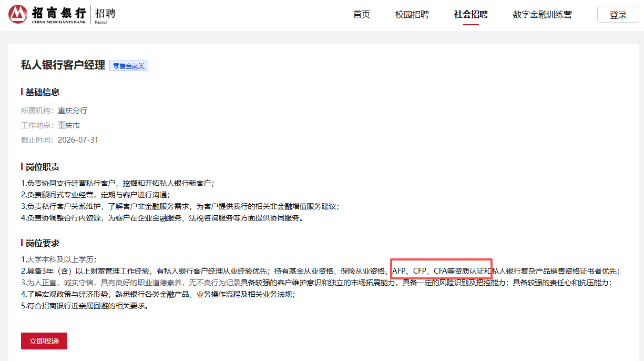The height and width of the screenshot is (361, 644).
Task: Click the highlighted AFP、CFP、CFA certification text
Action: pyautogui.click(x=441, y=271)
